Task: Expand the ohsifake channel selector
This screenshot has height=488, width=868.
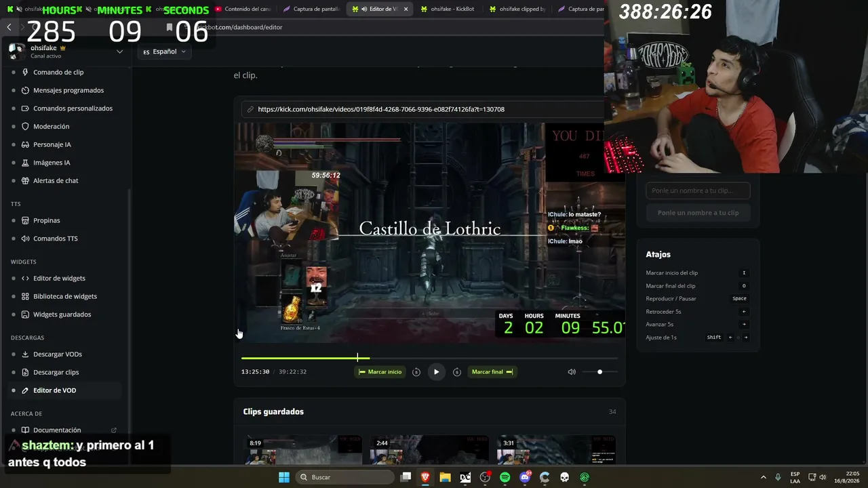Action: click(119, 52)
